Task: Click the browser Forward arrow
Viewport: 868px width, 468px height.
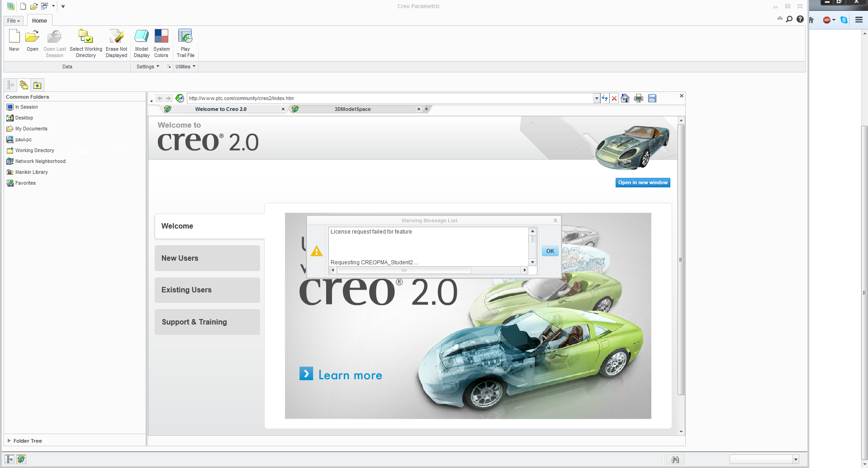Action: click(169, 98)
